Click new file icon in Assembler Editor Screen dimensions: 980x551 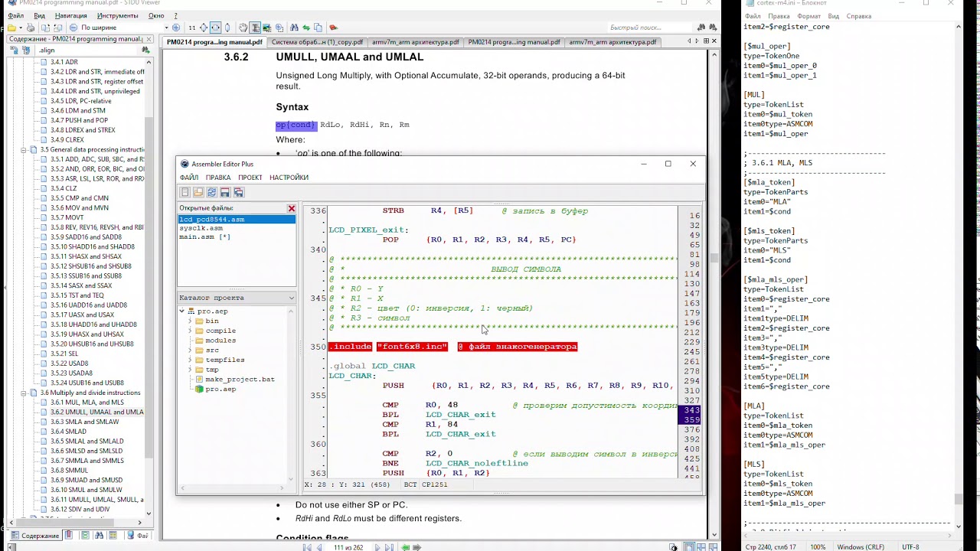(185, 192)
